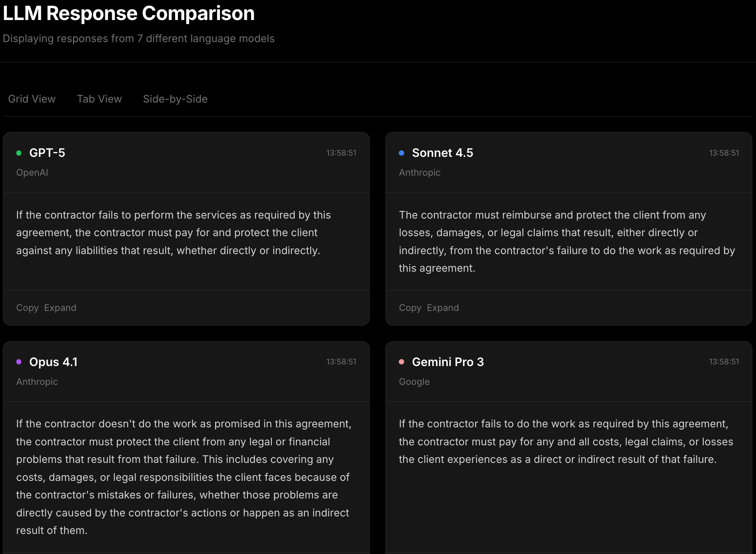Click the blue dot next to Sonnet 4.5
The width and height of the screenshot is (756, 554).
(402, 153)
